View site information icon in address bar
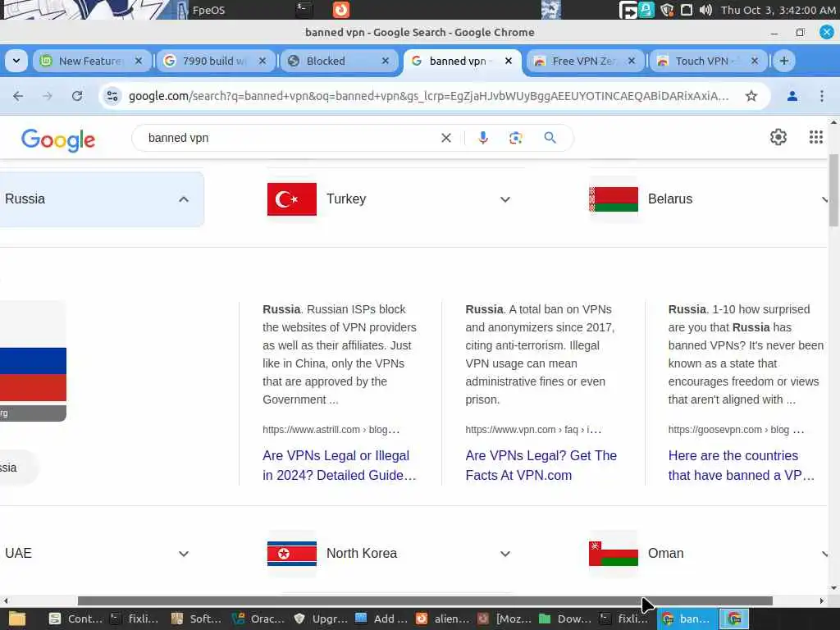 112,96
